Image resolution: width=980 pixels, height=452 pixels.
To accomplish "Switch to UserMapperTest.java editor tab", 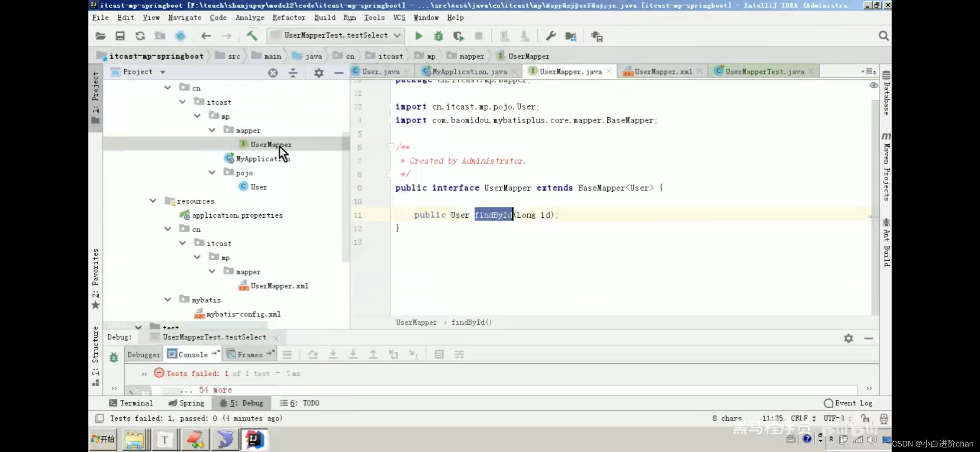I will (x=765, y=72).
